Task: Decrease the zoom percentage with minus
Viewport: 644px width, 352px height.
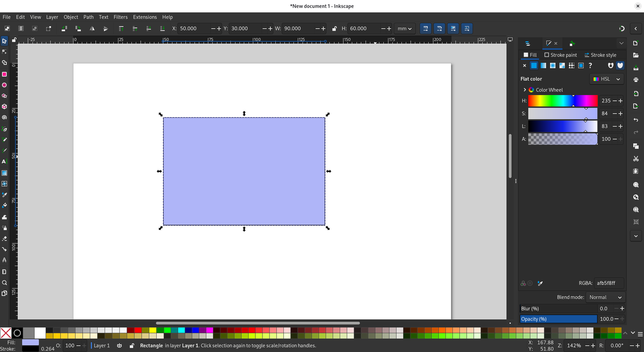Action: click(588, 346)
